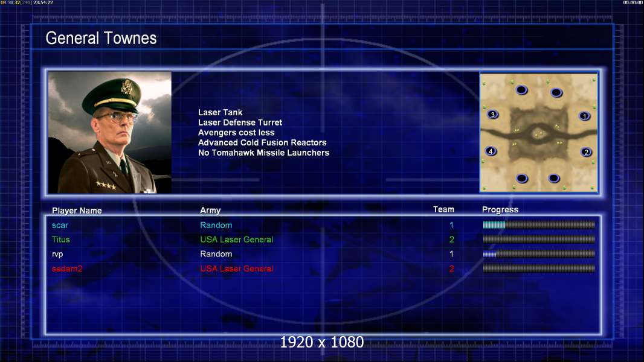Click the Army column header
This screenshot has height=362, width=644.
click(x=210, y=210)
